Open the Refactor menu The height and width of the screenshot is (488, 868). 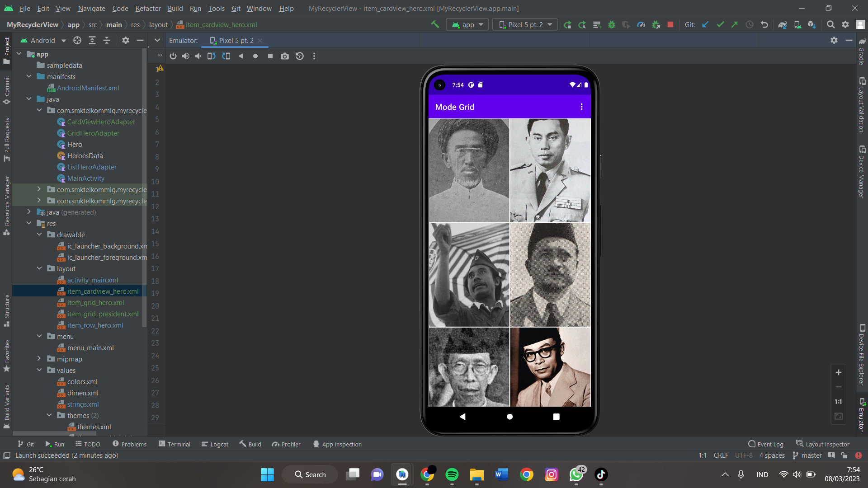148,8
